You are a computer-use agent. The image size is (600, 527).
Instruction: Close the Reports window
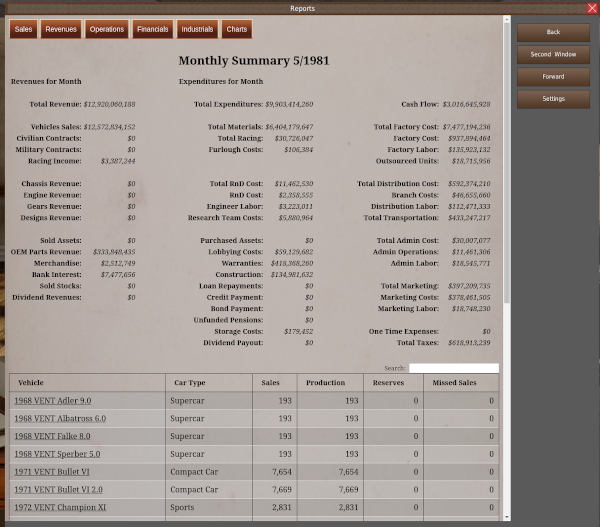(x=592, y=8)
